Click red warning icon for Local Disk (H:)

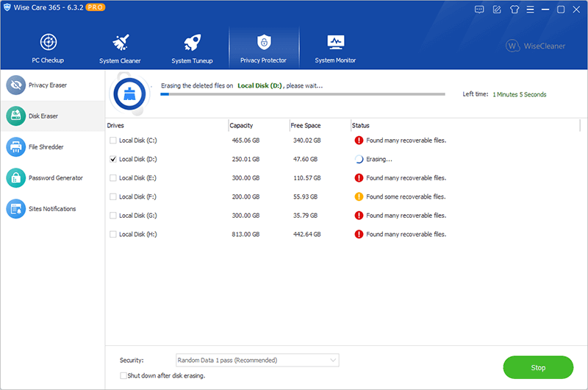coord(359,234)
